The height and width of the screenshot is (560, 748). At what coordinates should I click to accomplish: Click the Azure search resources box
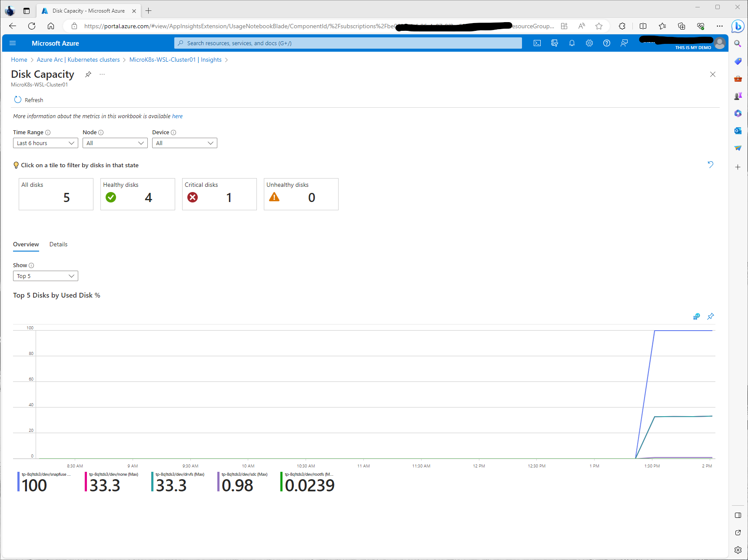coord(348,43)
